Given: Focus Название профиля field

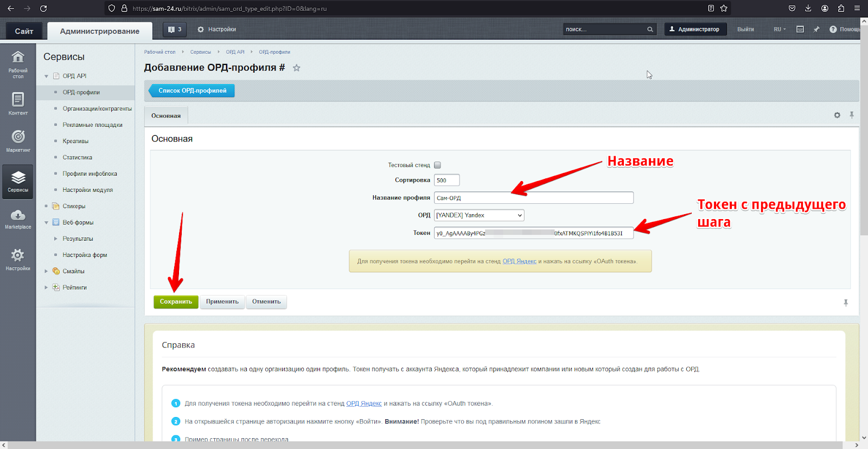Looking at the screenshot, I should (534, 198).
